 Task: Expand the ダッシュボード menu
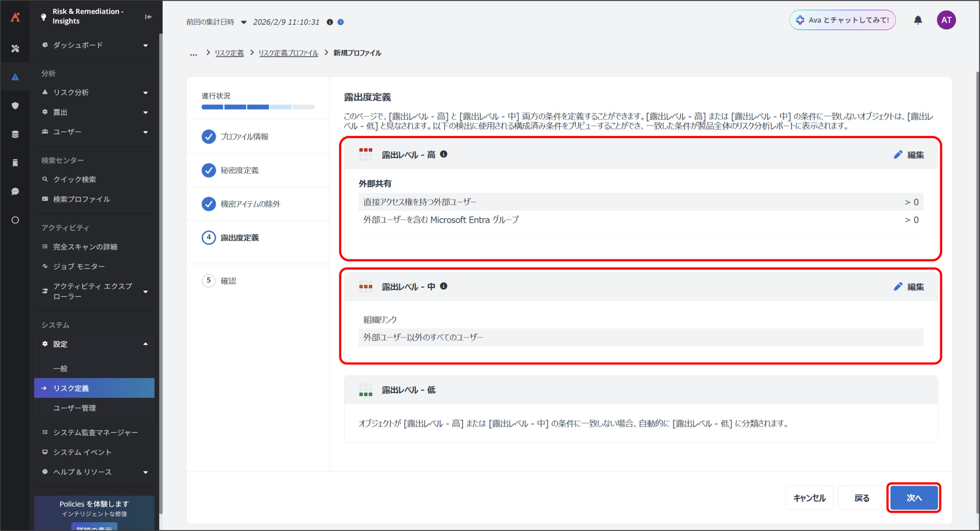pos(145,45)
